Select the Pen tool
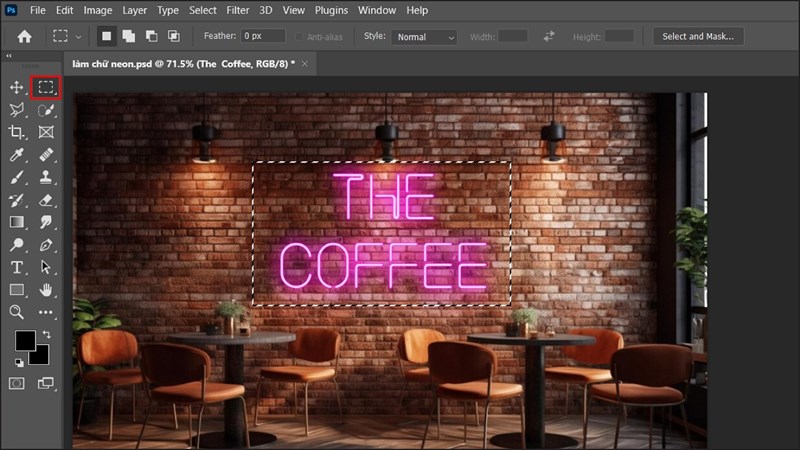800x450 pixels. [x=46, y=244]
